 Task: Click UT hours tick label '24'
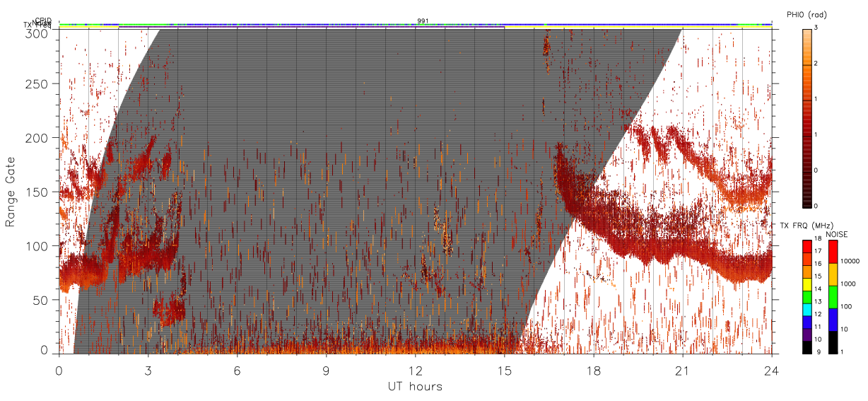tap(772, 370)
